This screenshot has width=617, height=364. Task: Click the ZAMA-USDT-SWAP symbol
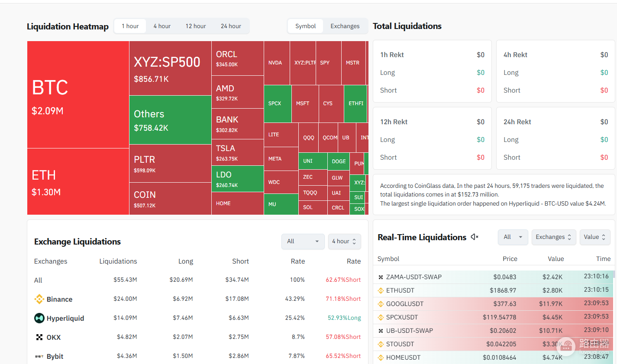[414, 277]
